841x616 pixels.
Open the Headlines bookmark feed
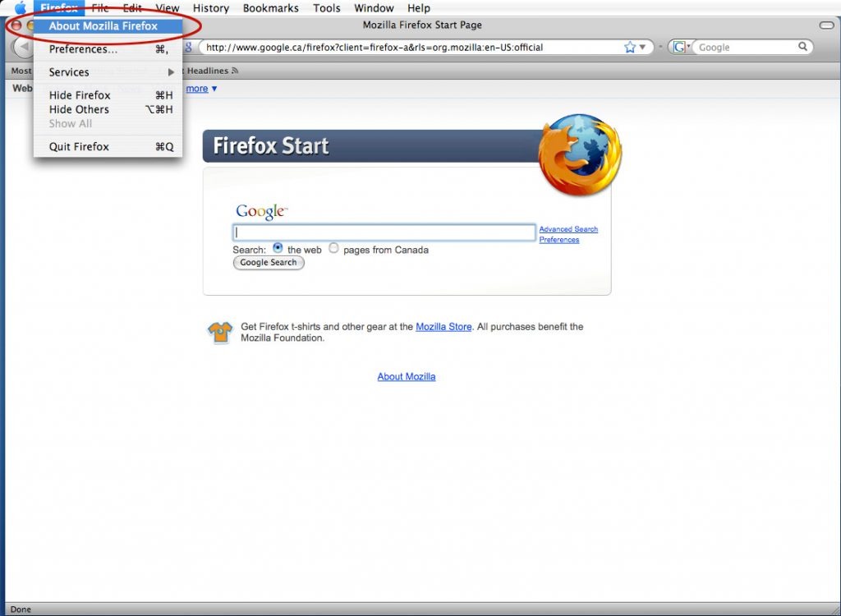[211, 71]
